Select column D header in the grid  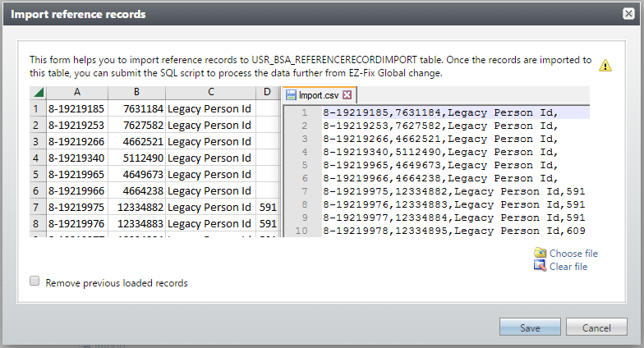click(x=267, y=93)
